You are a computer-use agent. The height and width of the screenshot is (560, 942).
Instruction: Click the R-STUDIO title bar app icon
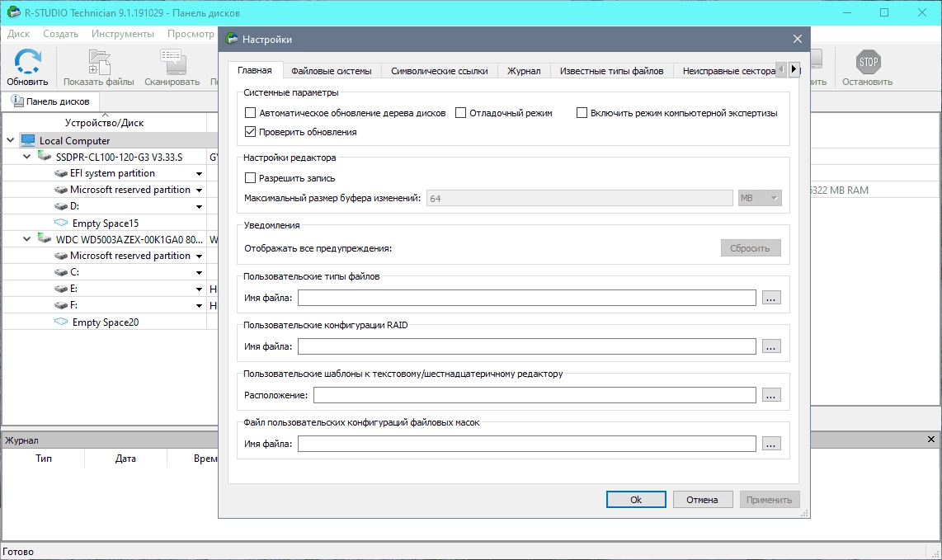click(13, 12)
